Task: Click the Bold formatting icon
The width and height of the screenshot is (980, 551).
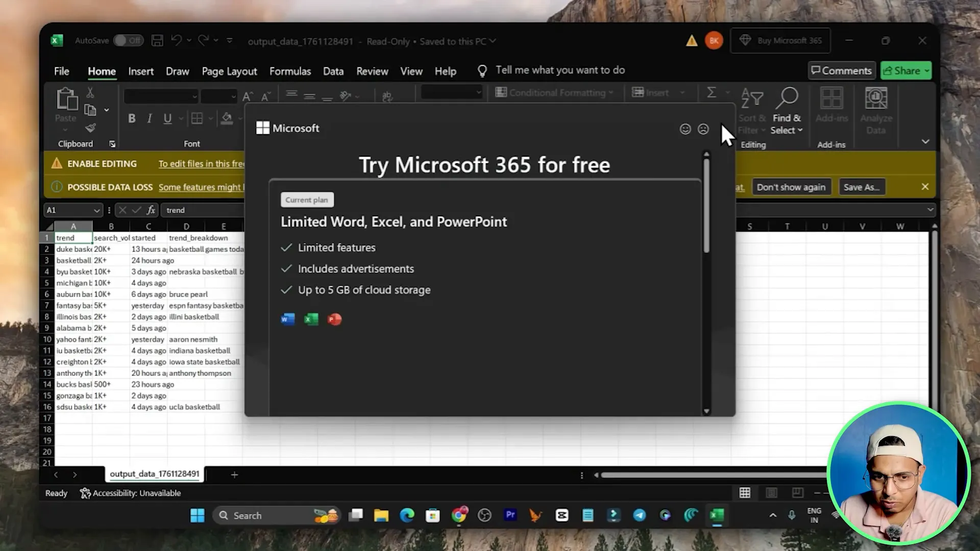Action: (x=132, y=119)
